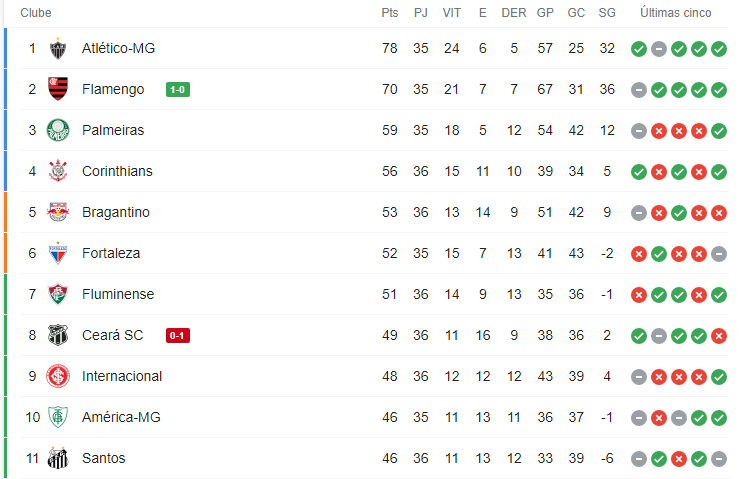Click the Bragantino club crest
The image size is (739, 479).
(x=58, y=212)
